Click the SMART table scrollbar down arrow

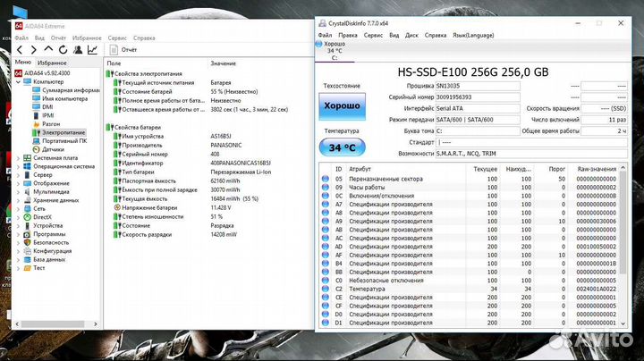point(623,323)
